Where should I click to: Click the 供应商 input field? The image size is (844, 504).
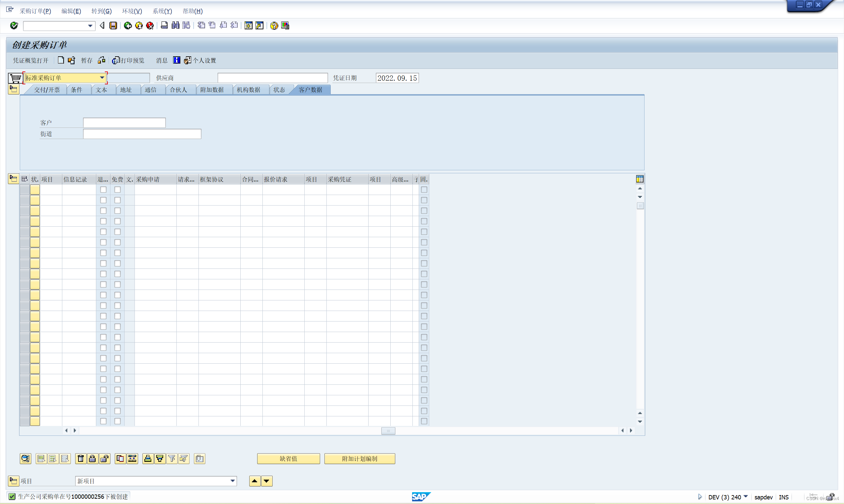(x=273, y=78)
